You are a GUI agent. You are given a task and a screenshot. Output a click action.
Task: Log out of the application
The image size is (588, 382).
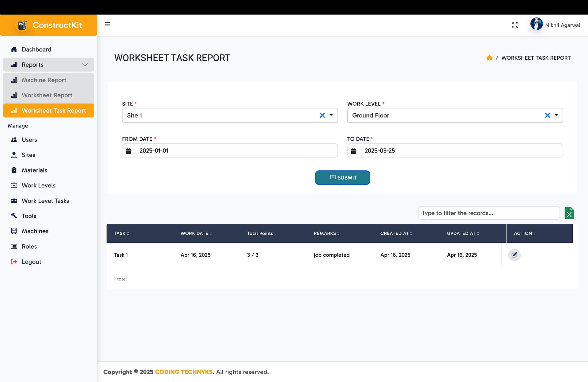pyautogui.click(x=48, y=262)
